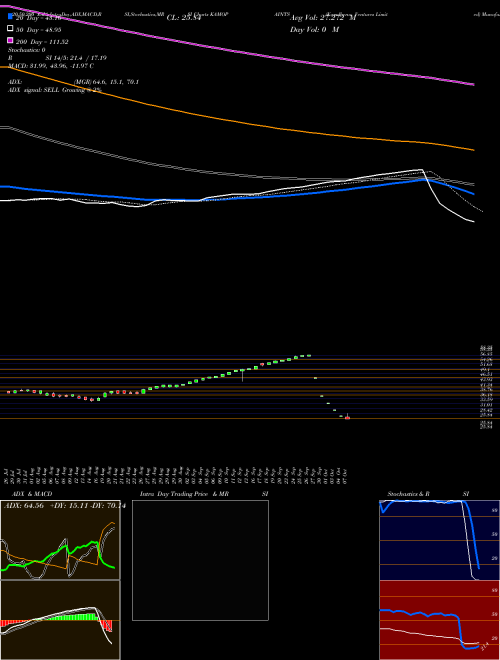Click the 'ADX & MACD' panel heading

[32, 494]
